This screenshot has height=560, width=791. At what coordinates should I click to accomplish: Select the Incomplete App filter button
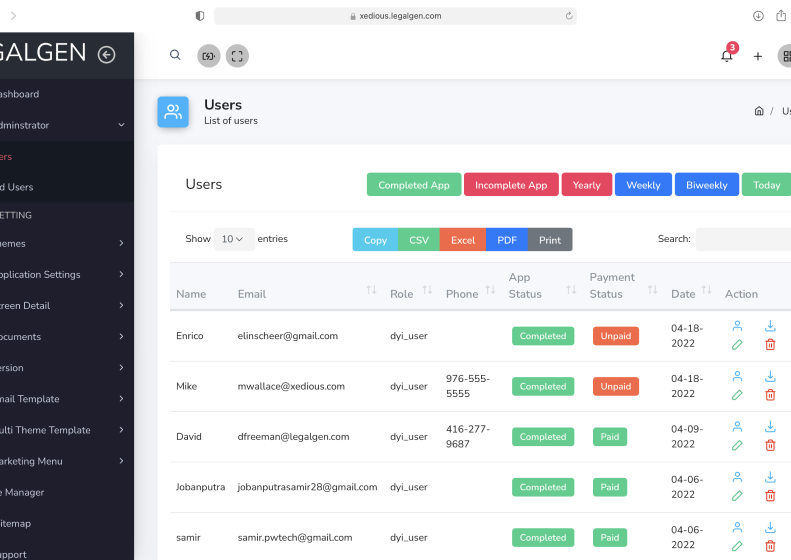tap(510, 185)
